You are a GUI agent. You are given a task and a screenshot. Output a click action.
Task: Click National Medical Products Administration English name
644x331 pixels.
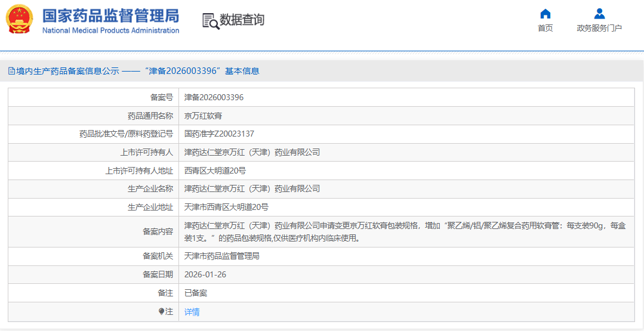(110, 30)
